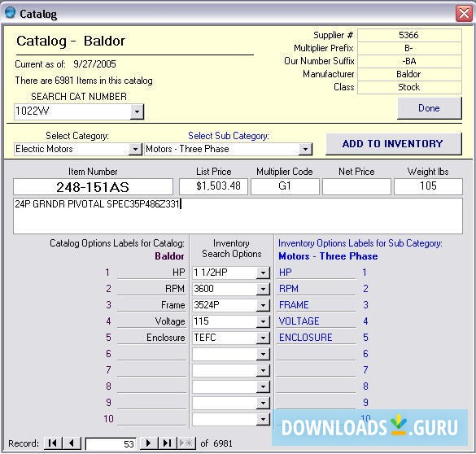The image size is (476, 454).
Task: Open the row 8 search option dropdown
Action: [x=263, y=387]
